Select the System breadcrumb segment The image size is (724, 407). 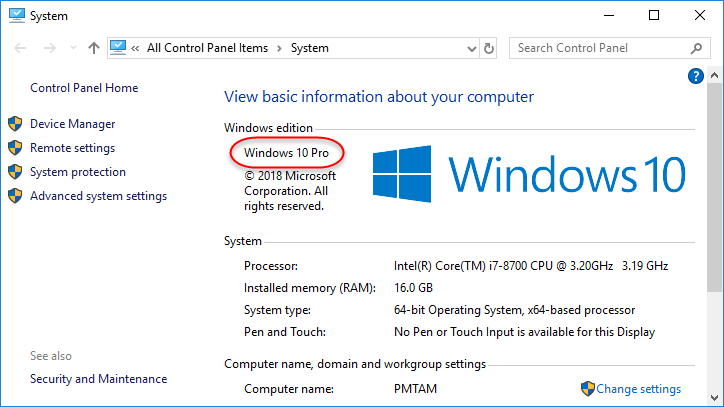tap(309, 48)
